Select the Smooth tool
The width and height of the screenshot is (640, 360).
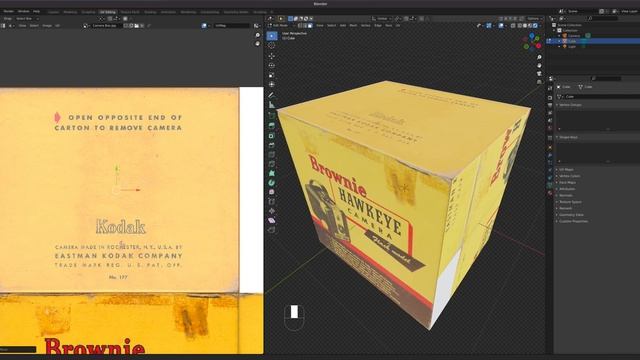coord(272,192)
